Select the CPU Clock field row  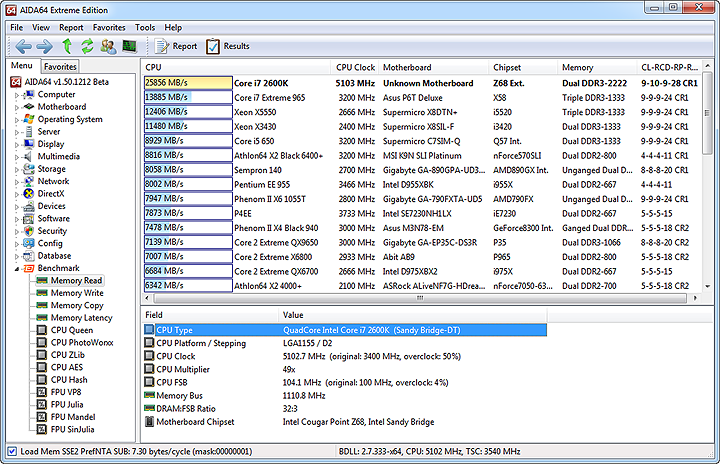pyautogui.click(x=345, y=356)
